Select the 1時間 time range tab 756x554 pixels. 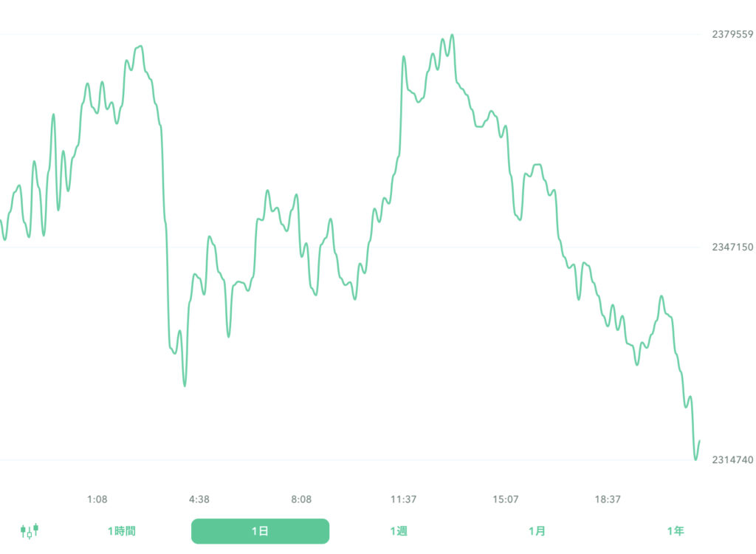point(122,531)
